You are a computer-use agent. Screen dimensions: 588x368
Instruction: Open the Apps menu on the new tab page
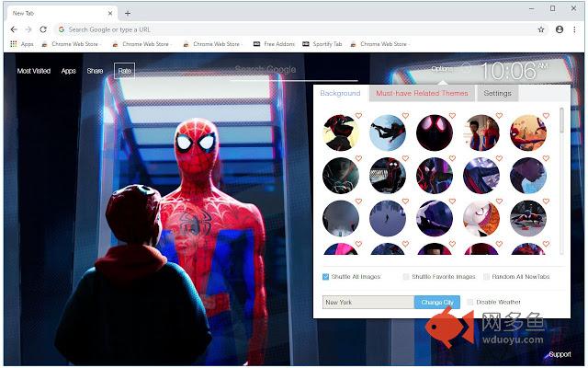pos(68,71)
